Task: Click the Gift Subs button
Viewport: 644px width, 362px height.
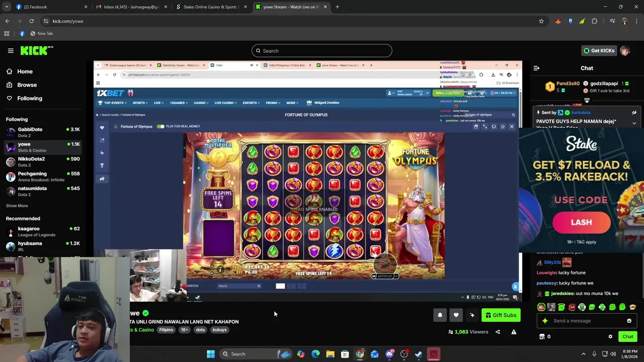Action: (x=501, y=315)
